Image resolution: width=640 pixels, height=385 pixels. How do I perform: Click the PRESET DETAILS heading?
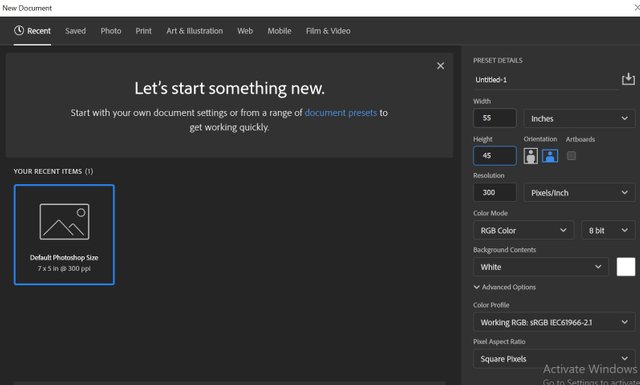(498, 60)
